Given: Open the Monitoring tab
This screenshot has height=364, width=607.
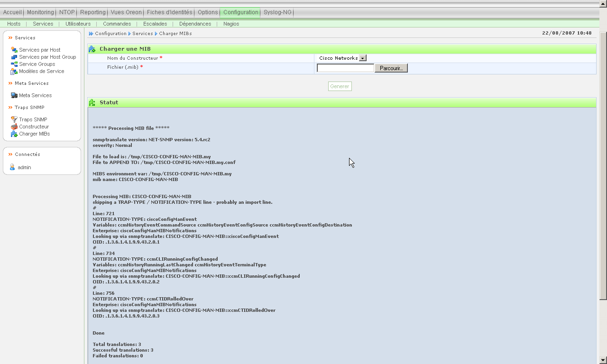Looking at the screenshot, I should click(40, 12).
